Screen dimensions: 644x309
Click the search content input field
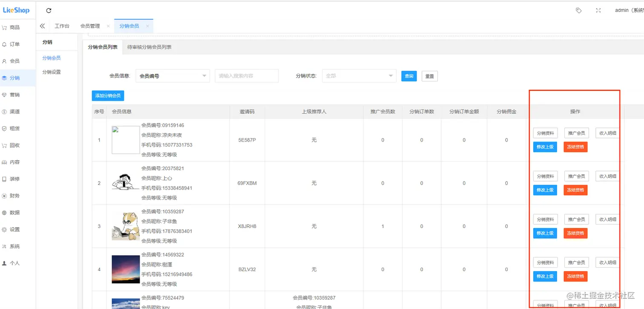247,76
